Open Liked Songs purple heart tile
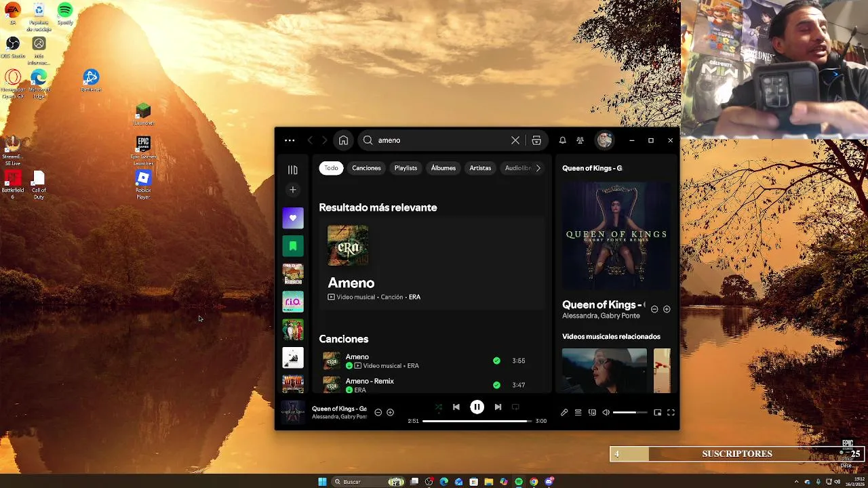The image size is (868, 488). coord(293,218)
